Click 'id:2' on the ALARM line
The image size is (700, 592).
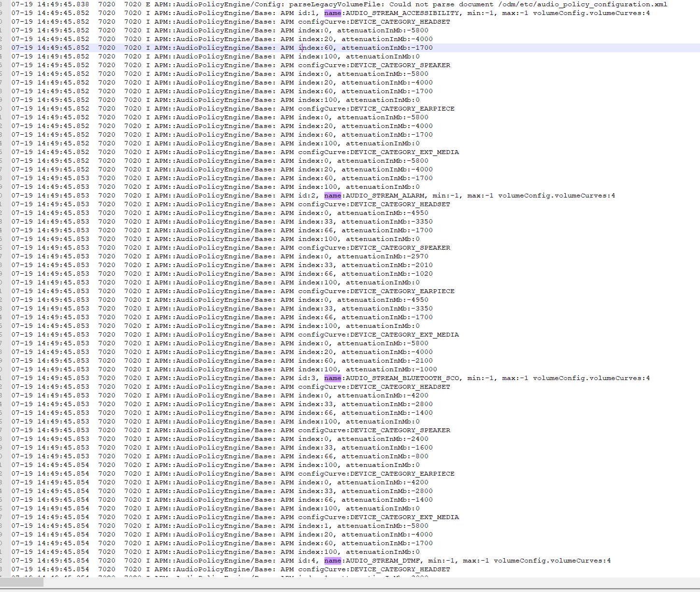click(307, 196)
